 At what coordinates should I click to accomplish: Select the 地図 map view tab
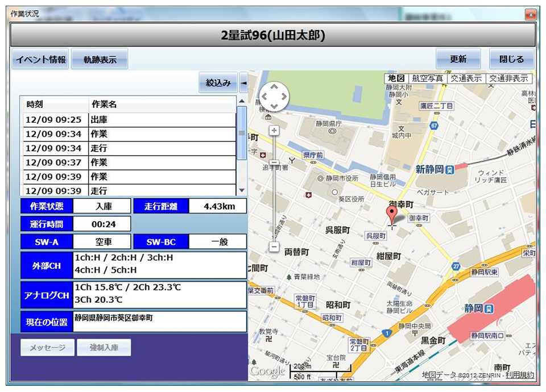(396, 78)
